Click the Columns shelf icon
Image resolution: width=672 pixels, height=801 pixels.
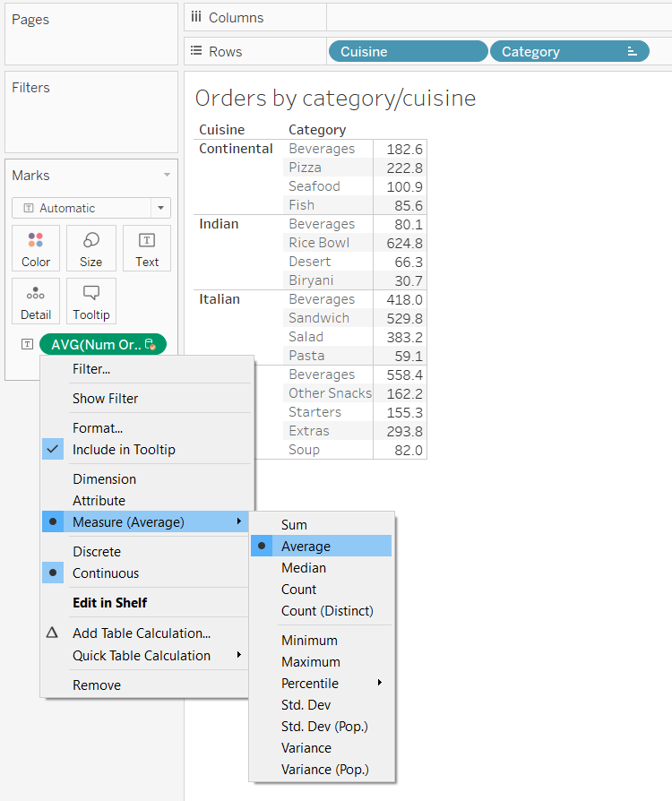tap(196, 17)
